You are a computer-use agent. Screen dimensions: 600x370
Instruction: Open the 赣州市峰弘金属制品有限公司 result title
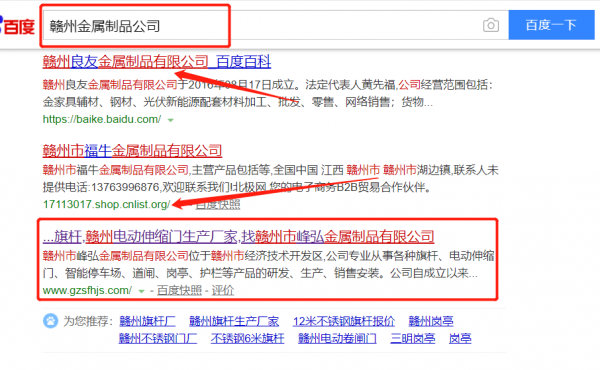238,237
